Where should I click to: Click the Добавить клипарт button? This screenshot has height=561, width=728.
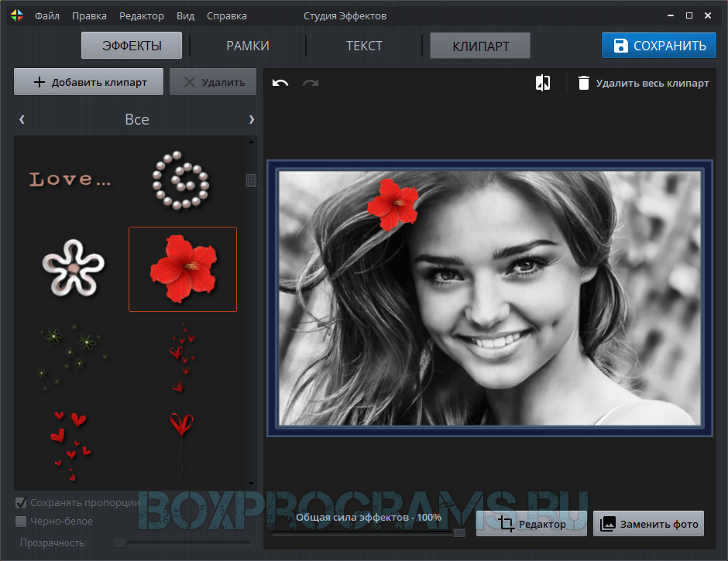click(89, 82)
